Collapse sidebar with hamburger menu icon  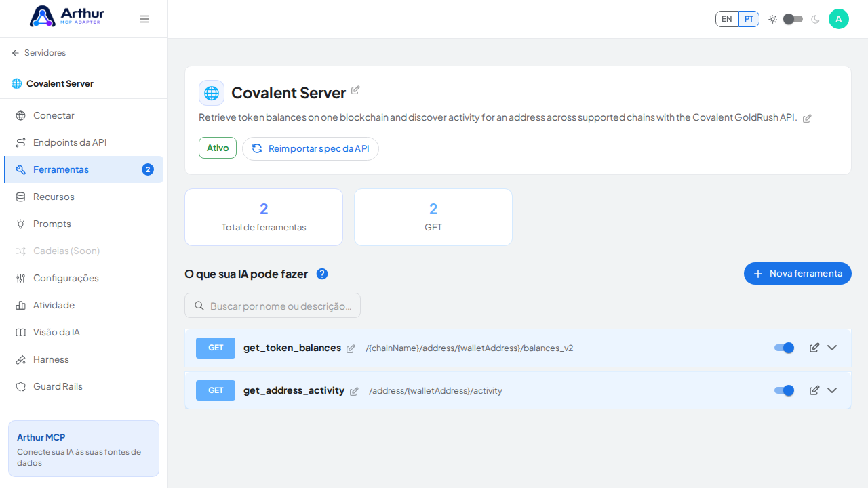pos(144,19)
